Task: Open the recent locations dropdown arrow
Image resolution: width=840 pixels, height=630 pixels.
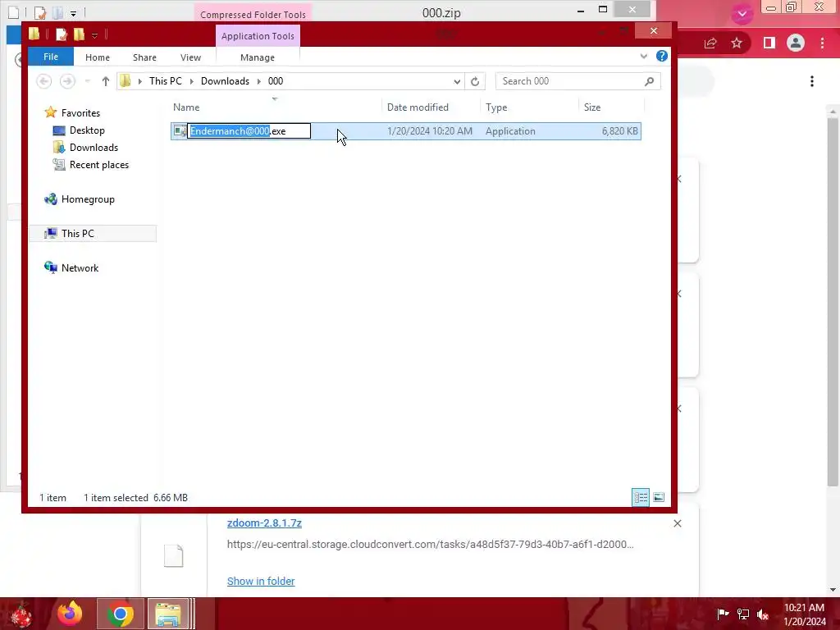Action: pyautogui.click(x=87, y=81)
